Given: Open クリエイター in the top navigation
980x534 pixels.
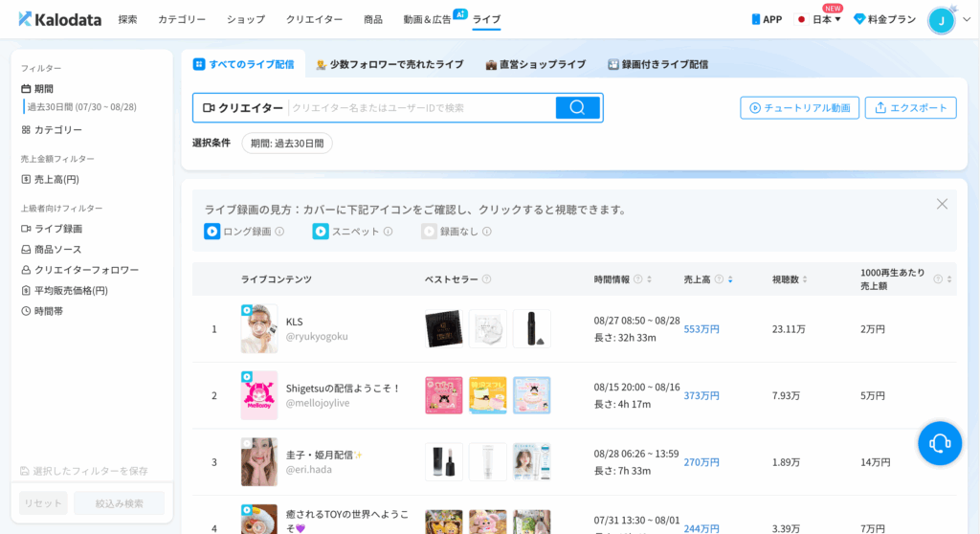Looking at the screenshot, I should pos(314,19).
